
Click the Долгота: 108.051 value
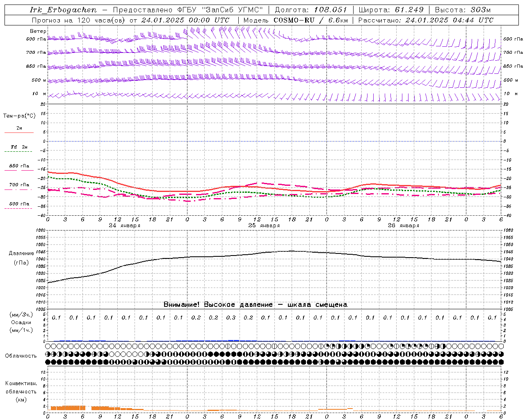click(310, 10)
